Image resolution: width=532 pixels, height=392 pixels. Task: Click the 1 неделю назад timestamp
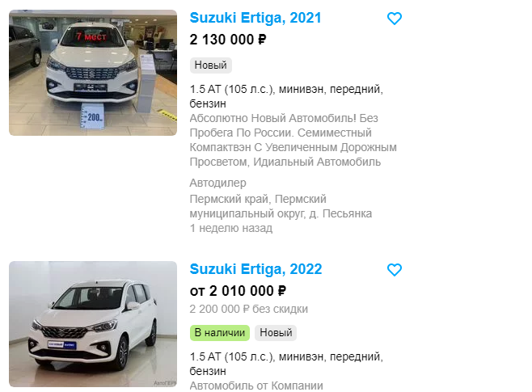coord(230,228)
